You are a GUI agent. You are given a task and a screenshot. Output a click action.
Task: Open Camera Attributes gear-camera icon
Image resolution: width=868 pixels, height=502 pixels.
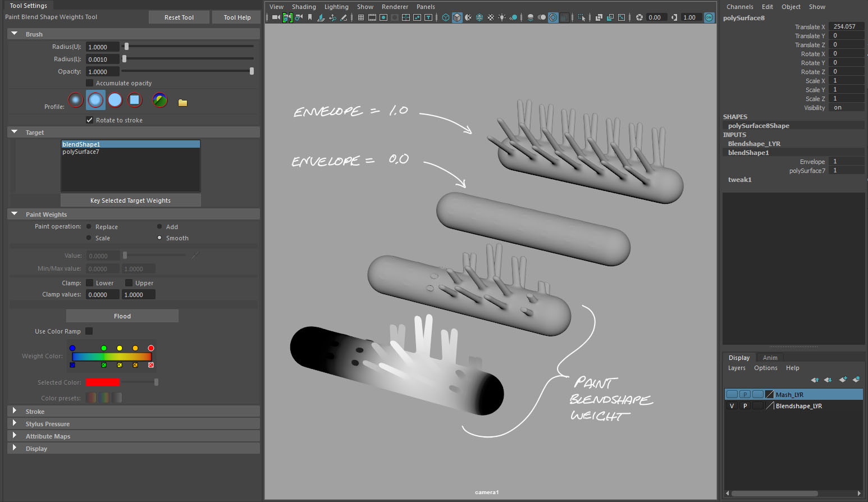tap(299, 17)
